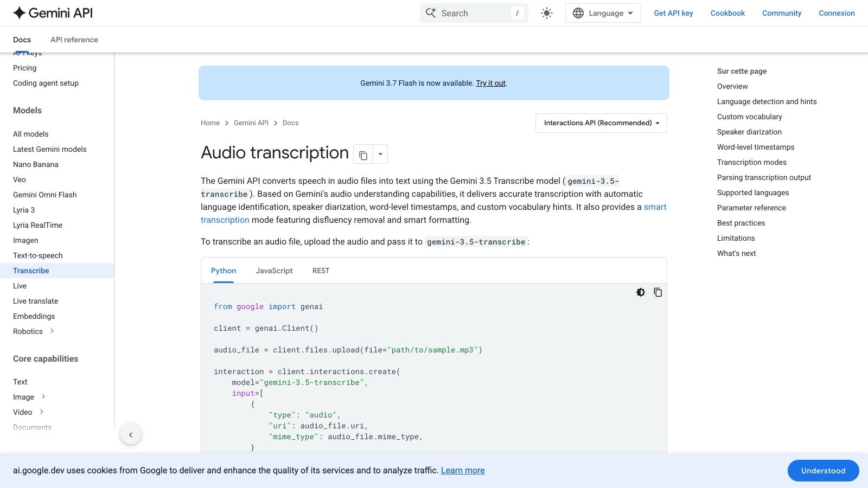The width and height of the screenshot is (868, 488).
Task: Expand the Video chevron in sidebar
Action: [x=41, y=412]
